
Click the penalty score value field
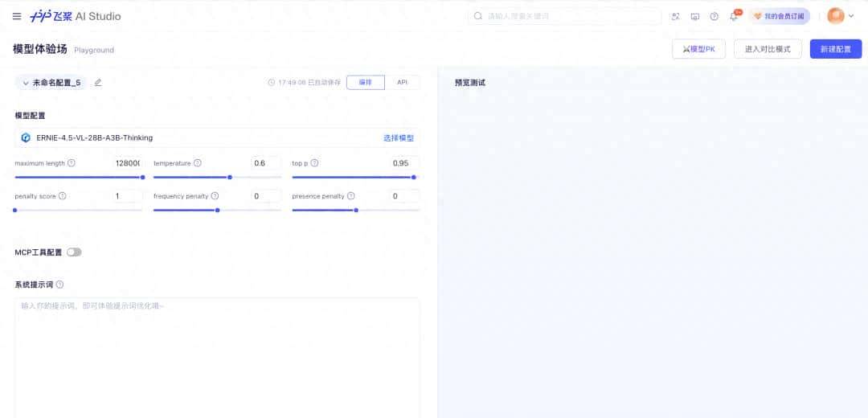tap(127, 196)
